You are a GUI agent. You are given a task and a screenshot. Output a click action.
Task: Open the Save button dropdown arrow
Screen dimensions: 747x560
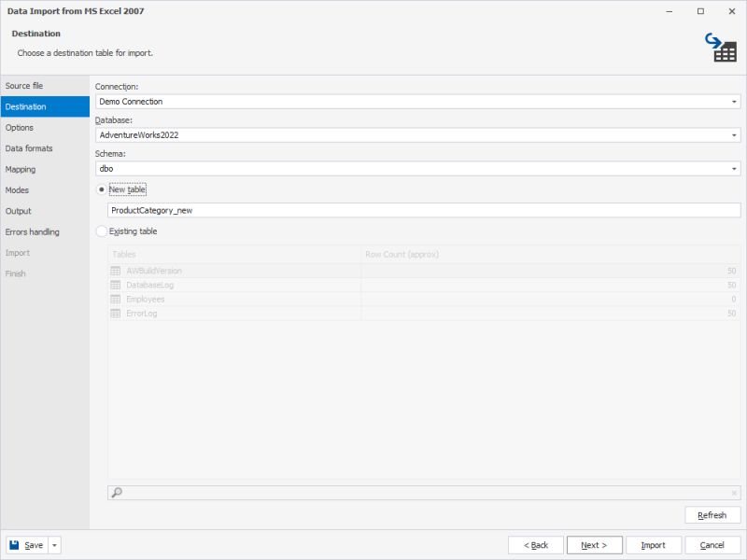54,544
